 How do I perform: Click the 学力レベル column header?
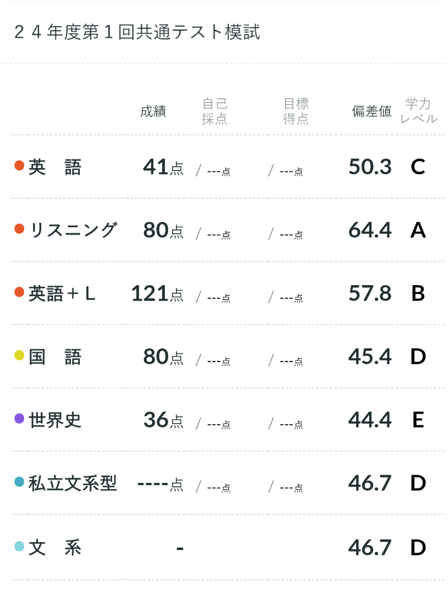(418, 111)
